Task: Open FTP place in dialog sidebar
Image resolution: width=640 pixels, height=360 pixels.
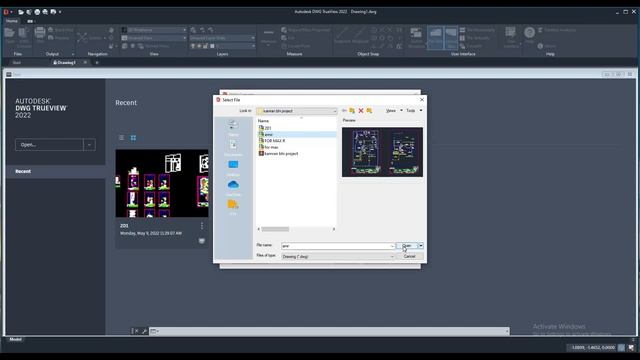Action: [233, 207]
